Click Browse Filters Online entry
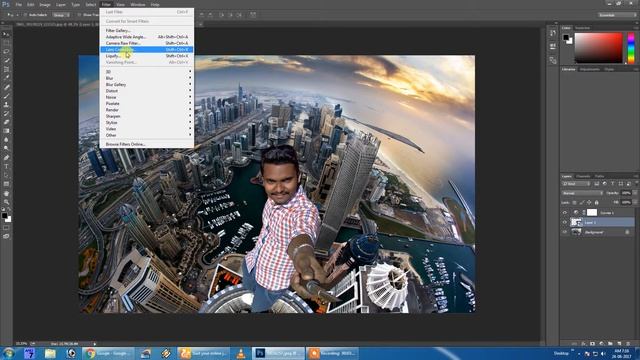 147,144
